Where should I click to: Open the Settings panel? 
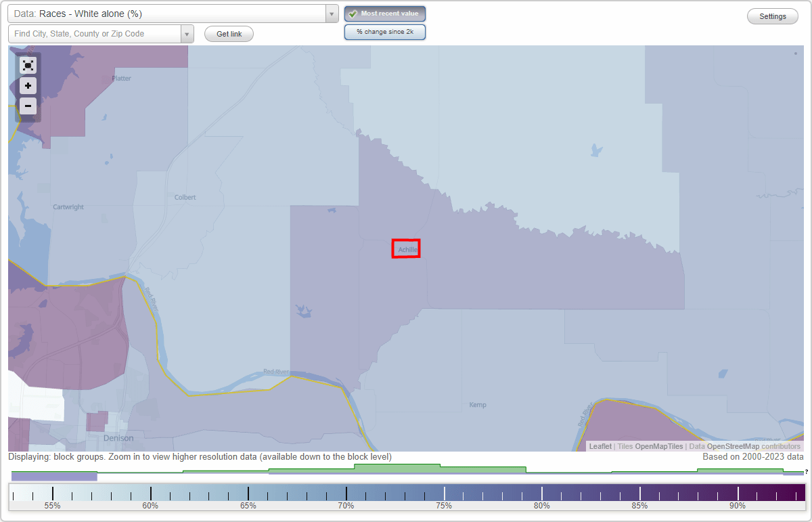point(772,16)
